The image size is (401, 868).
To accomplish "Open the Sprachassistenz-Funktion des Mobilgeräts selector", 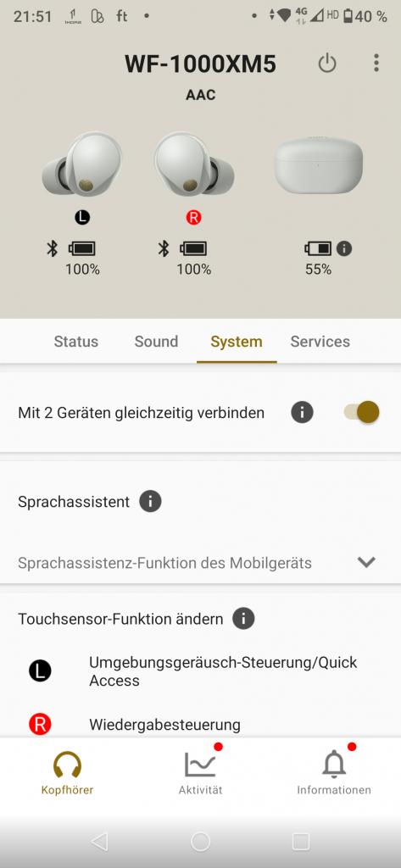I will pyautogui.click(x=200, y=563).
